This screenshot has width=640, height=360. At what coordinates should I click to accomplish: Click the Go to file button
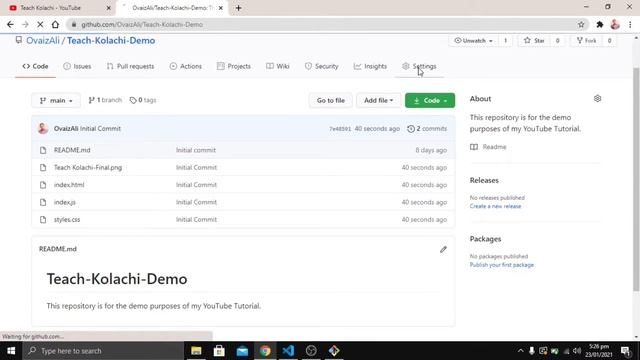331,100
